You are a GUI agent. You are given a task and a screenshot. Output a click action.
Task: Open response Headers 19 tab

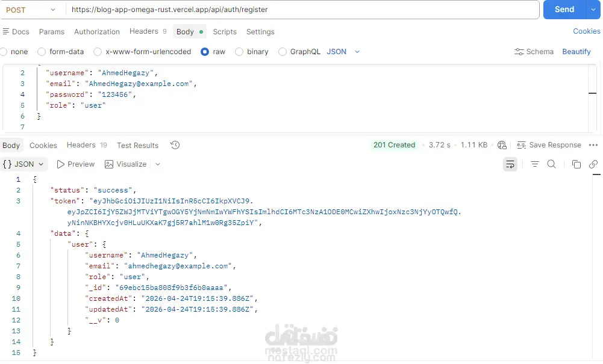pyautogui.click(x=87, y=145)
